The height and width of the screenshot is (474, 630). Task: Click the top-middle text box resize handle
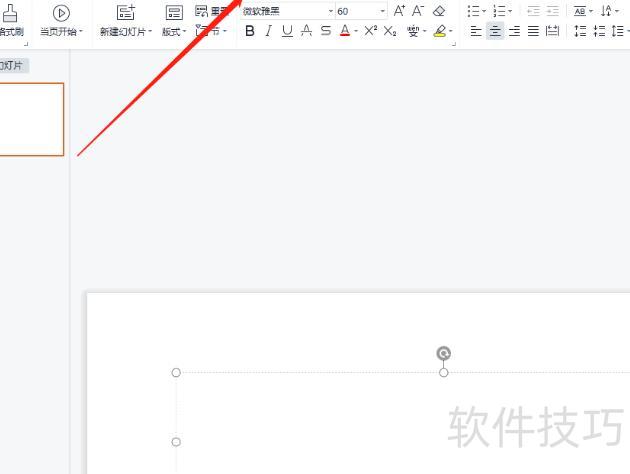point(444,373)
